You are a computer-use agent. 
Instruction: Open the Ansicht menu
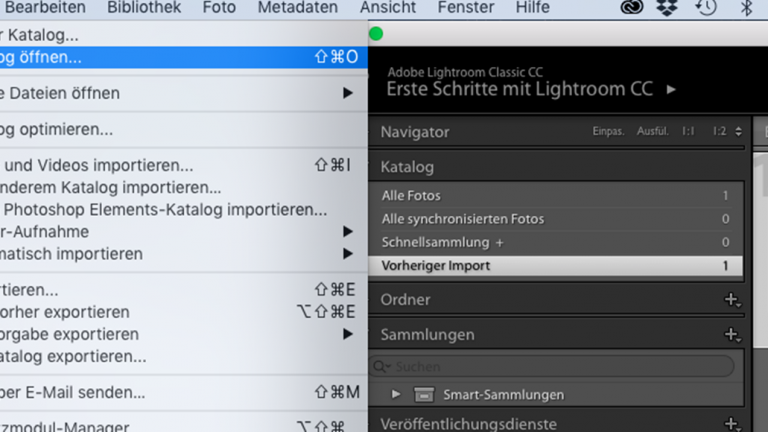388,7
